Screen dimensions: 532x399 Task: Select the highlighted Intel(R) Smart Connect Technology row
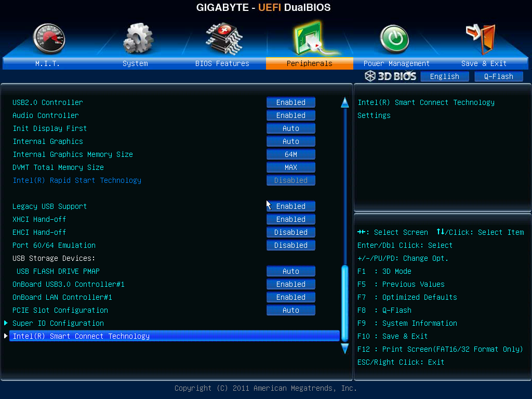tap(175, 336)
